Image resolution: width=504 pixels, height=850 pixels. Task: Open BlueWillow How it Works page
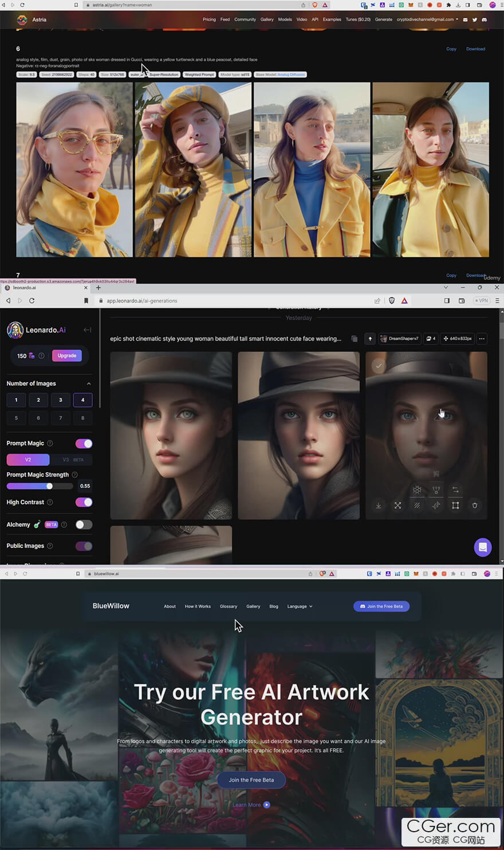[198, 606]
